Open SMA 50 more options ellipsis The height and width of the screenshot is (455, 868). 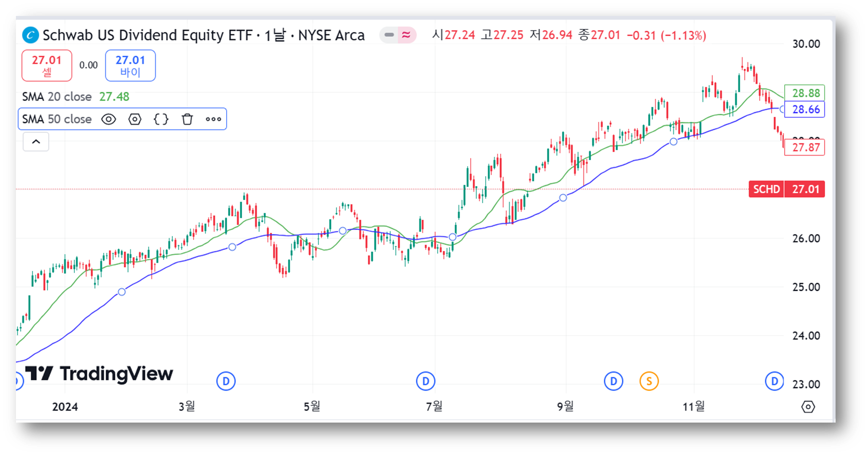pyautogui.click(x=214, y=119)
